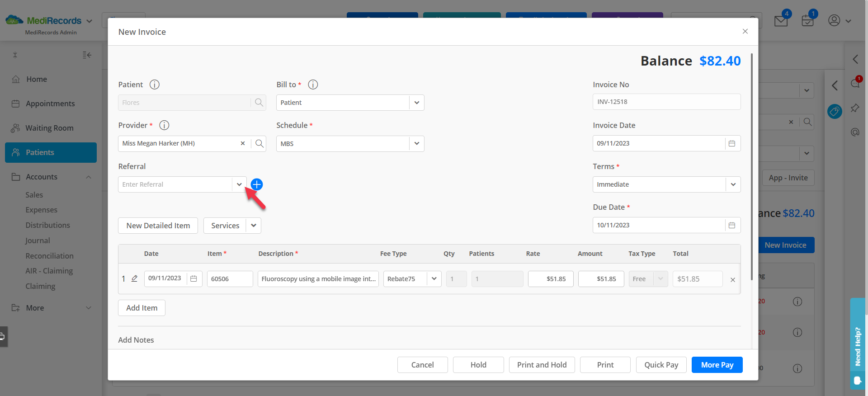Collapse the sidebar menu icon
Viewport: 868px width, 396px height.
(87, 55)
